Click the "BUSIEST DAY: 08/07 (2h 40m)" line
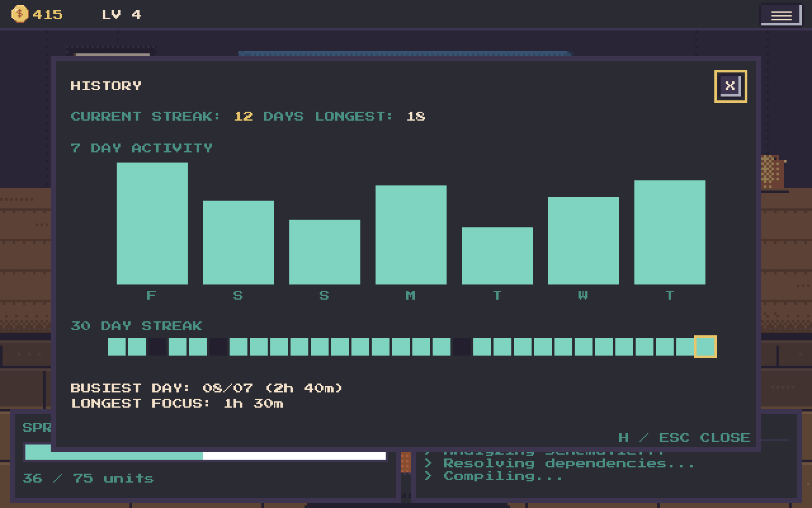The height and width of the screenshot is (508, 812). pos(207,388)
